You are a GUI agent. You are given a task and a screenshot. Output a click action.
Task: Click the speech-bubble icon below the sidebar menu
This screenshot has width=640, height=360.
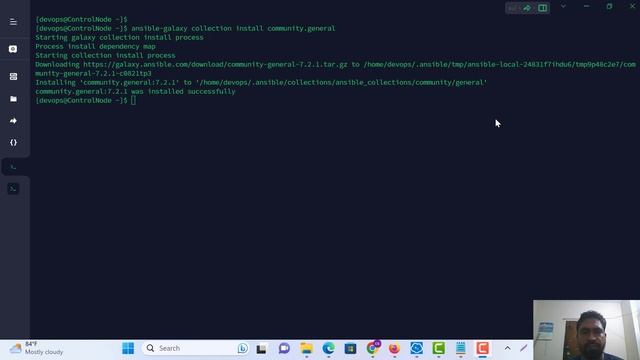point(13,49)
